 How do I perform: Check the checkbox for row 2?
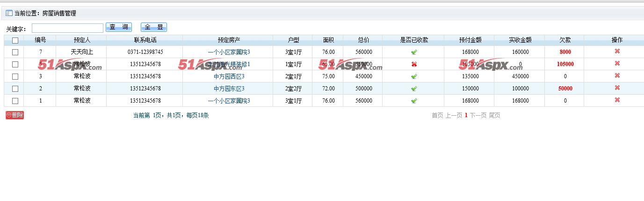coord(15,89)
